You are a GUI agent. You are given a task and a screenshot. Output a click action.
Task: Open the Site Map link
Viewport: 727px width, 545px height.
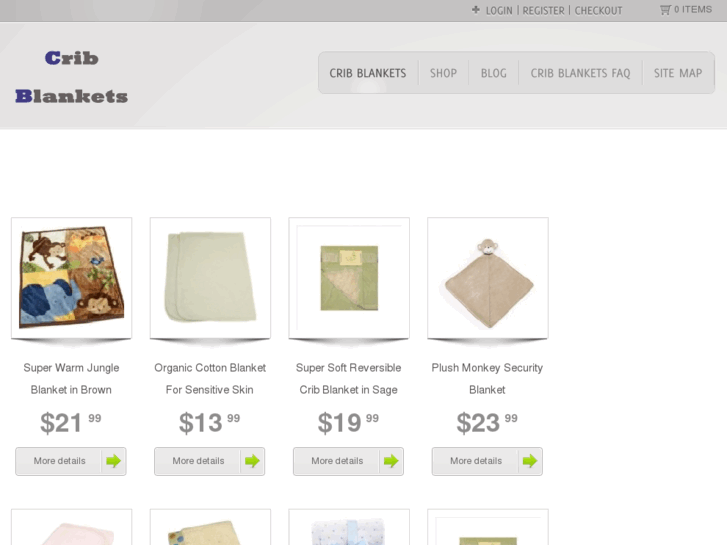coord(678,73)
